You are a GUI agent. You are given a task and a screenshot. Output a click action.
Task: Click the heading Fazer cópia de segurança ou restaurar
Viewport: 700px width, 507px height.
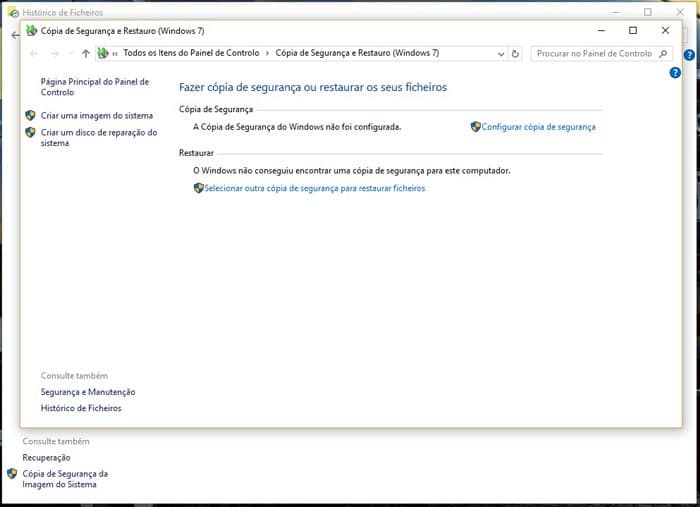[313, 87]
